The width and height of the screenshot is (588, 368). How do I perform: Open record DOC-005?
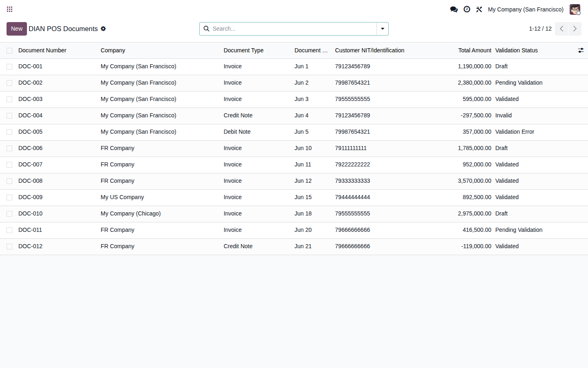click(x=30, y=132)
